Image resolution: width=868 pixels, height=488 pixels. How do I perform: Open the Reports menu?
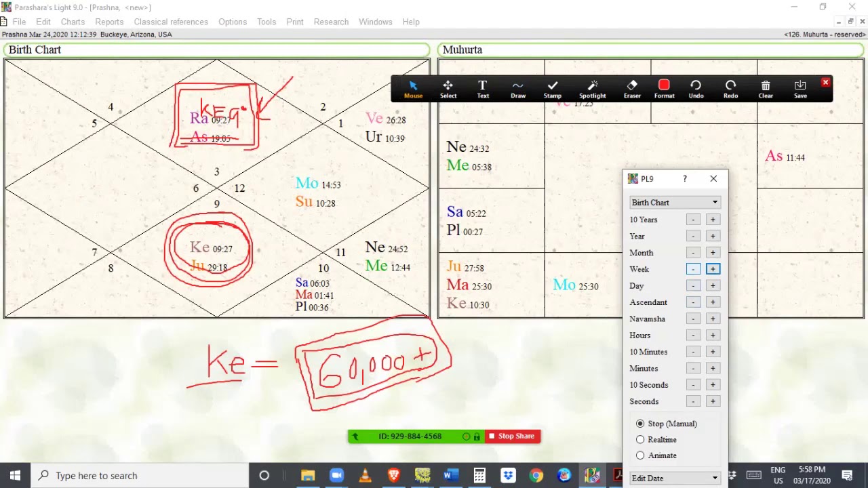(x=109, y=22)
